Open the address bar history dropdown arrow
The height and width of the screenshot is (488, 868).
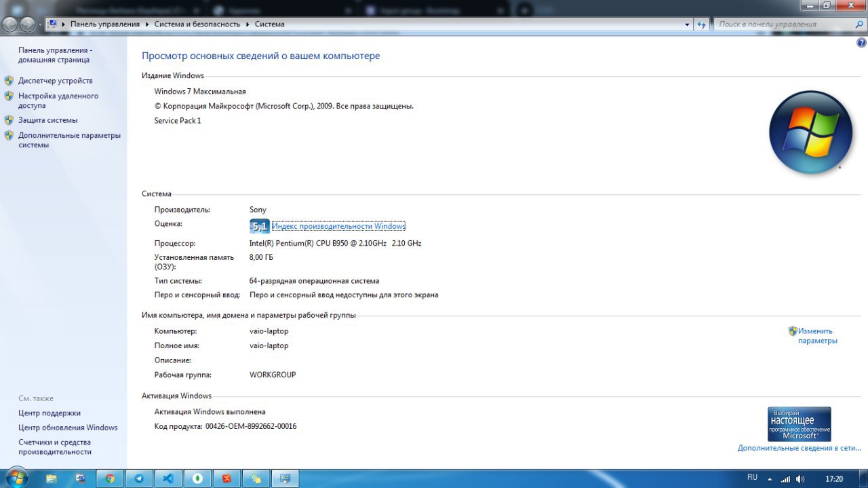687,24
